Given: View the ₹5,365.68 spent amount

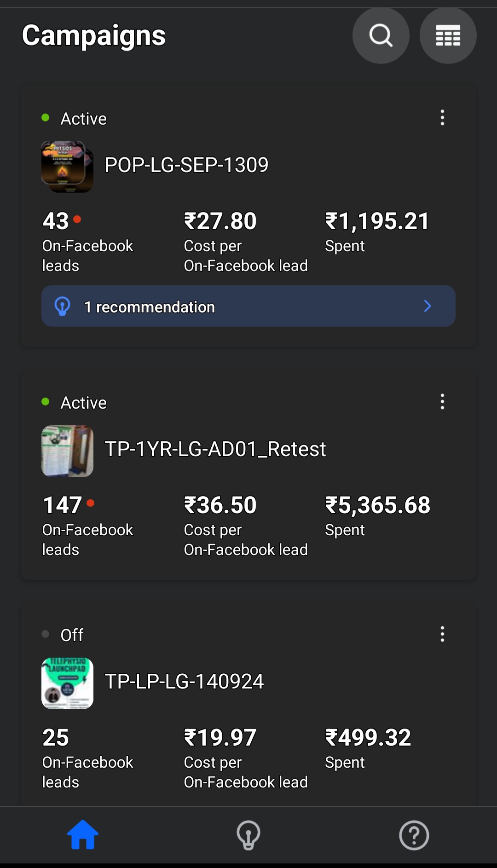Looking at the screenshot, I should pos(377,505).
